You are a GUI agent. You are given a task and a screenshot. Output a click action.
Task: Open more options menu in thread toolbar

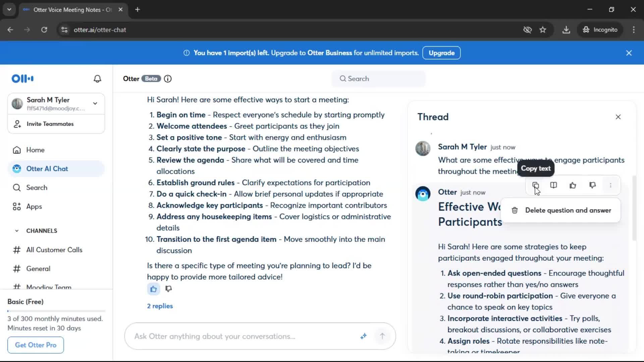coord(611,185)
